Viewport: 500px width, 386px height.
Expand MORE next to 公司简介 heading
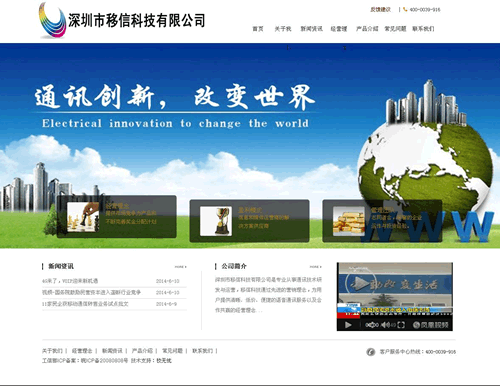(316, 267)
